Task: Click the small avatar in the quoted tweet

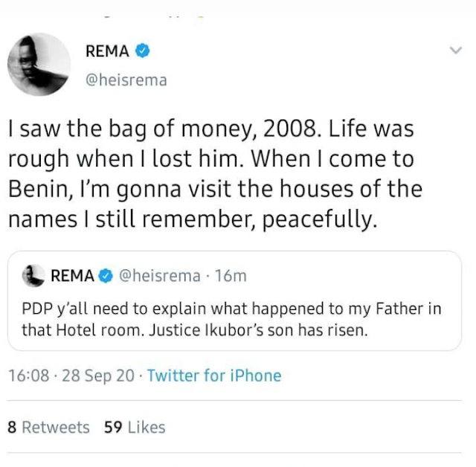Action: coord(33,277)
